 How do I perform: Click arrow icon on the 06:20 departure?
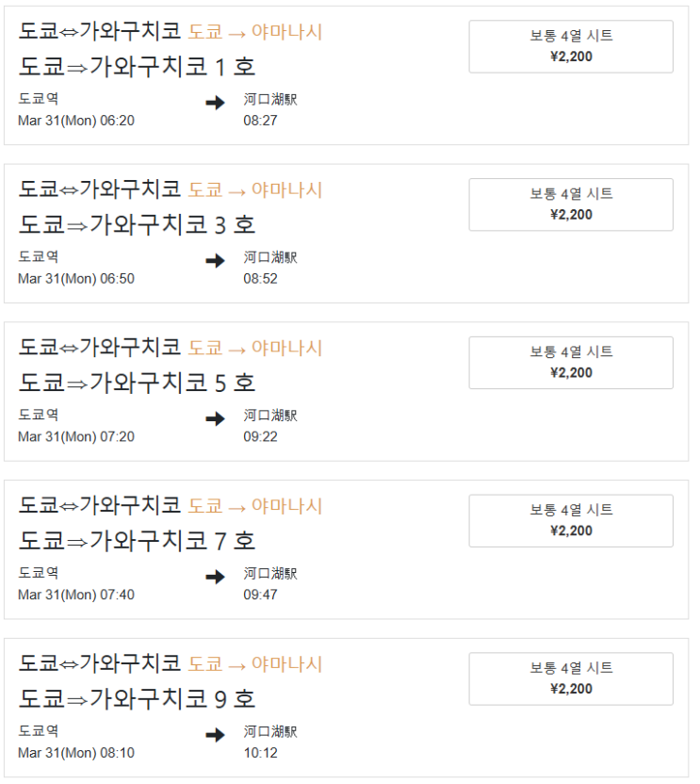pyautogui.click(x=215, y=103)
